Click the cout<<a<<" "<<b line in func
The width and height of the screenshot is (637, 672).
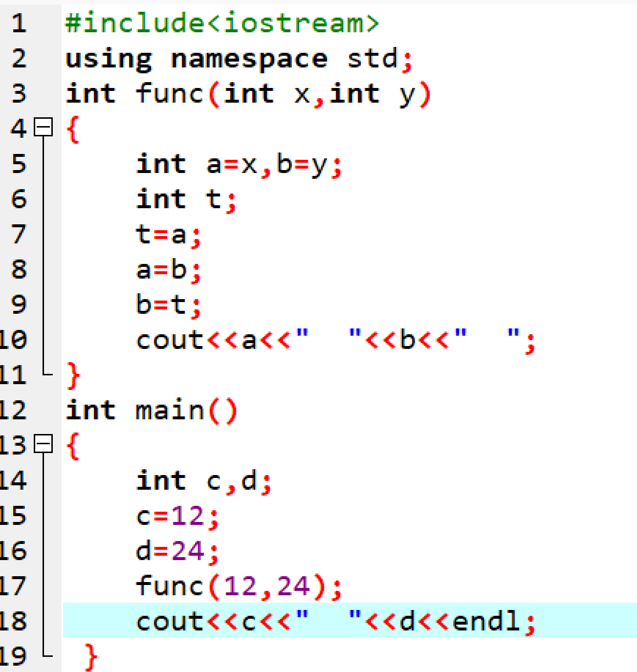[336, 340]
